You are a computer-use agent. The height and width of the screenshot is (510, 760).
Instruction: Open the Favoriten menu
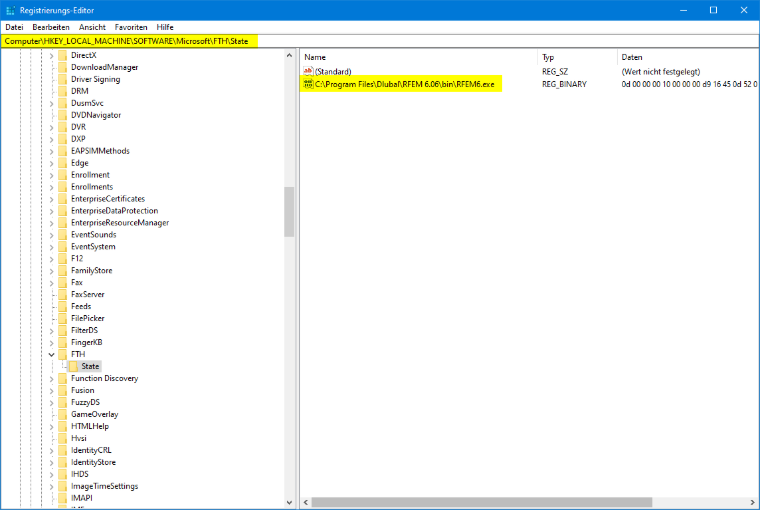(x=131, y=27)
